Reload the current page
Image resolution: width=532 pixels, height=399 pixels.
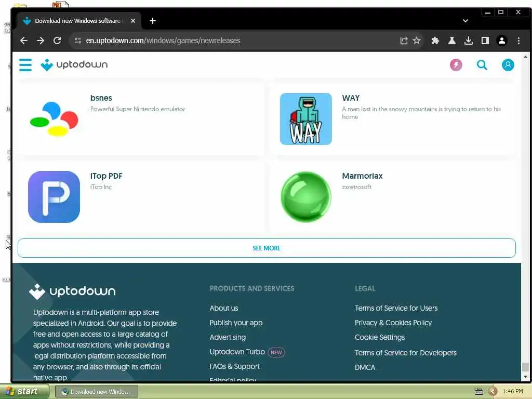(x=57, y=41)
